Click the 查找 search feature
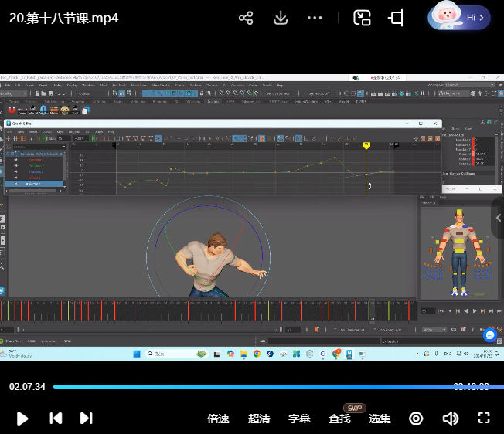Viewport: 504px width, 434px height. tap(339, 419)
